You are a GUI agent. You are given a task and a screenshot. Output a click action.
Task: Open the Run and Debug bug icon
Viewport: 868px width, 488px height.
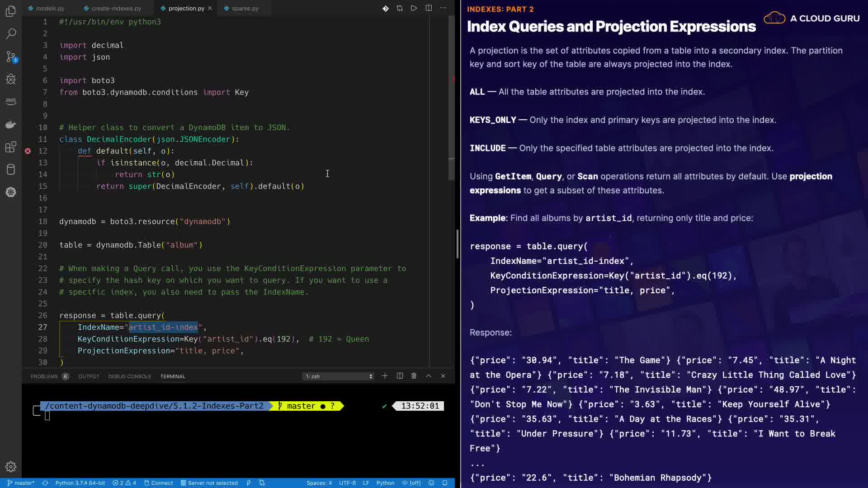tap(11, 80)
